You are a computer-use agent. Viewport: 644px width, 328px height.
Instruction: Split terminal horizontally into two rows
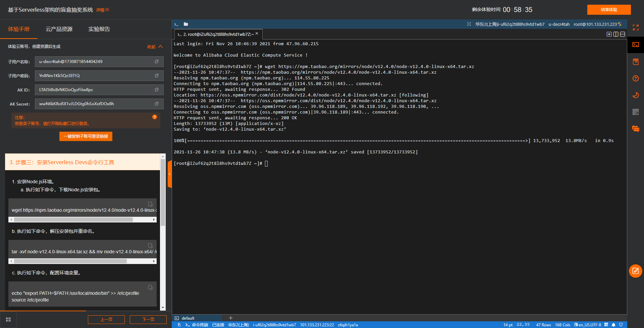623,34
